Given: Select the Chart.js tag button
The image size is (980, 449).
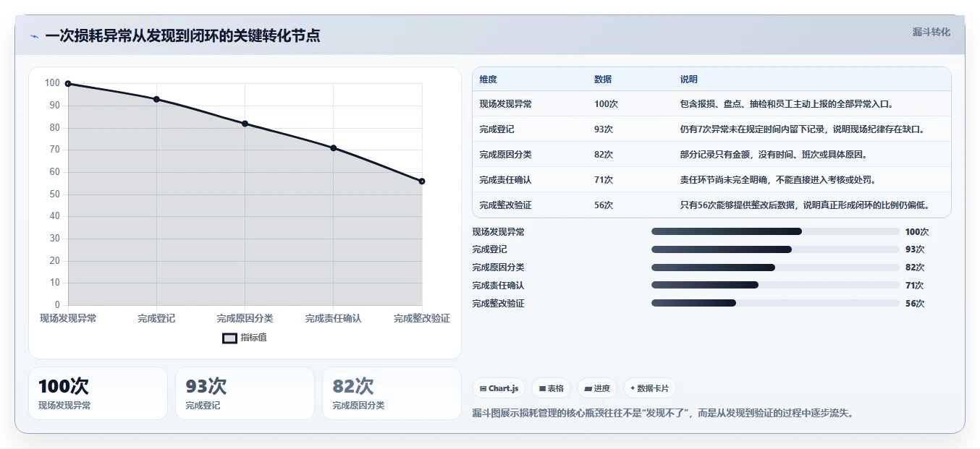Looking at the screenshot, I should coord(499,388).
